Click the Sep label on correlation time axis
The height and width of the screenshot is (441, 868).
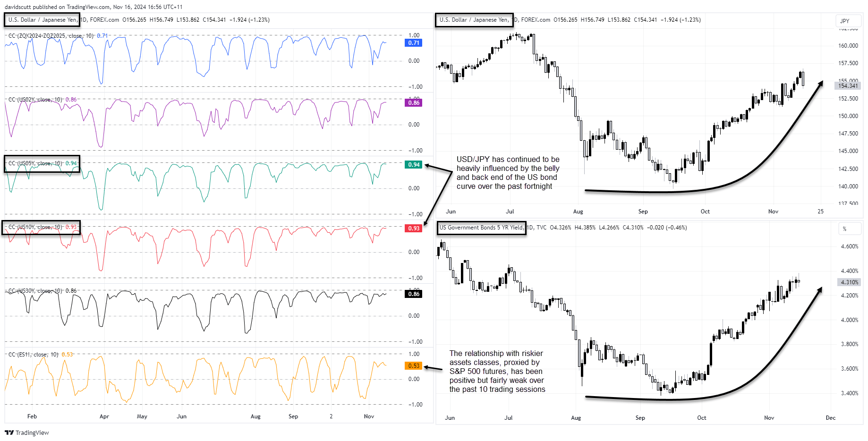pyautogui.click(x=293, y=416)
